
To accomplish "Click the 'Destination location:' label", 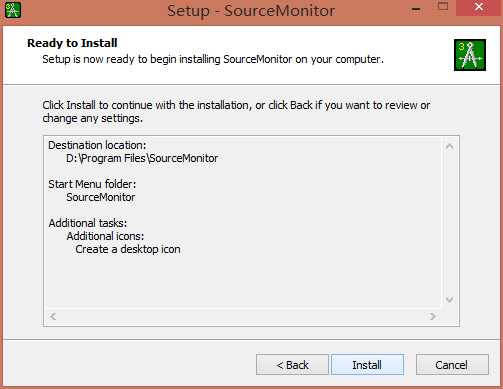I will tap(97, 145).
